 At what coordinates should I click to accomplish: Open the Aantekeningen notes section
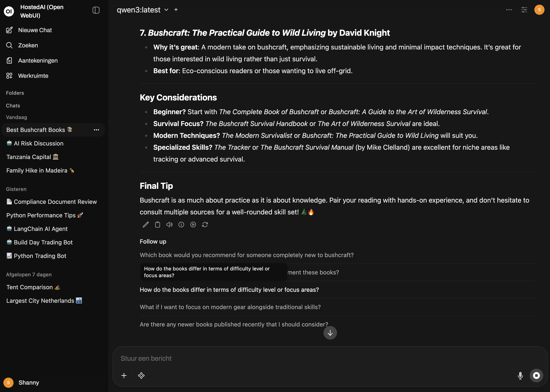coord(38,60)
